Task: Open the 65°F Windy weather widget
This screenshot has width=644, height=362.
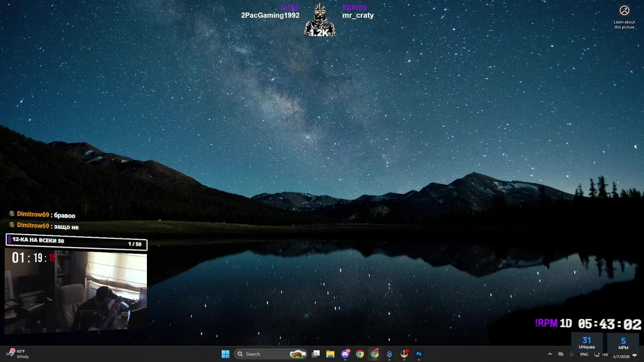Action: 19,354
